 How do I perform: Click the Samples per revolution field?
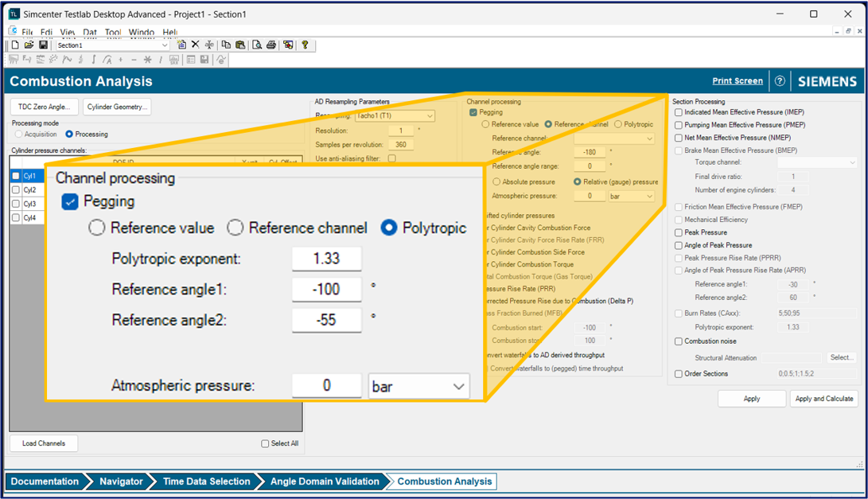tap(401, 145)
